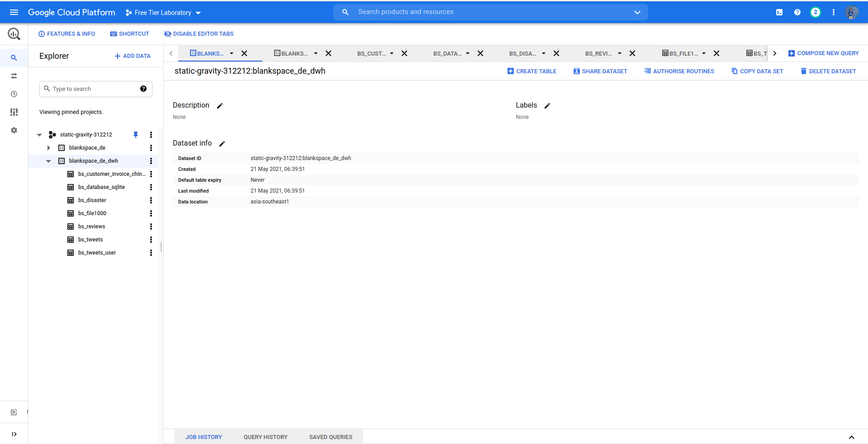Open the top bar three-dot settings menu
The width and height of the screenshot is (868, 444).
[834, 12]
